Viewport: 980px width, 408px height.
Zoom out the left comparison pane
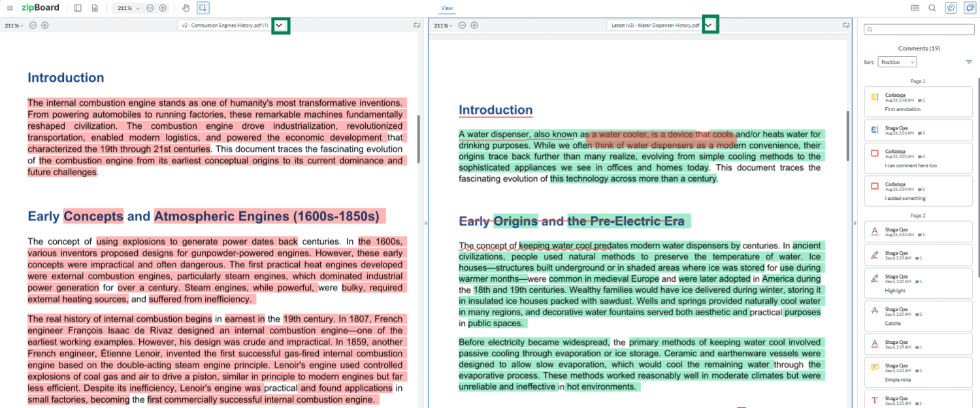pos(33,25)
